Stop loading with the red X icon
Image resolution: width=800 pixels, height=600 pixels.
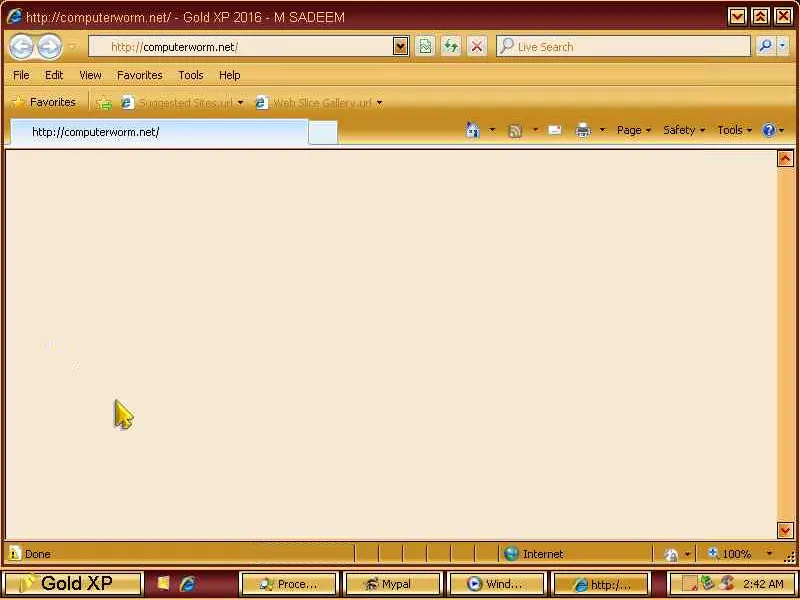pos(477,47)
